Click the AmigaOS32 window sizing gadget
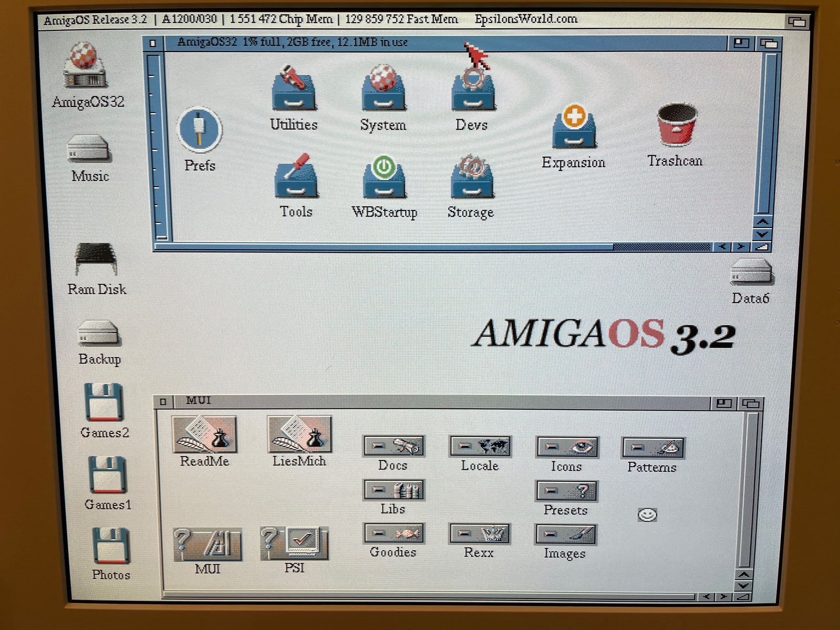840x630 pixels. point(761,247)
